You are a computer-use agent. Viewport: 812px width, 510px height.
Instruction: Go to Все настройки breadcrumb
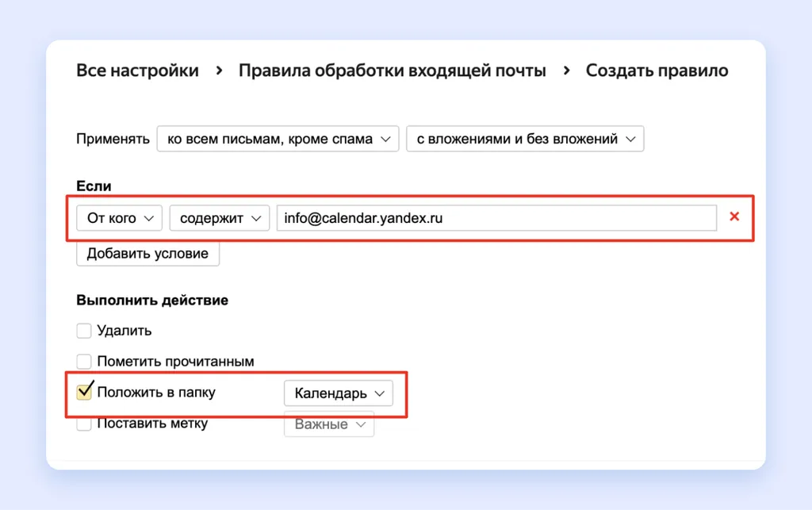(x=137, y=71)
